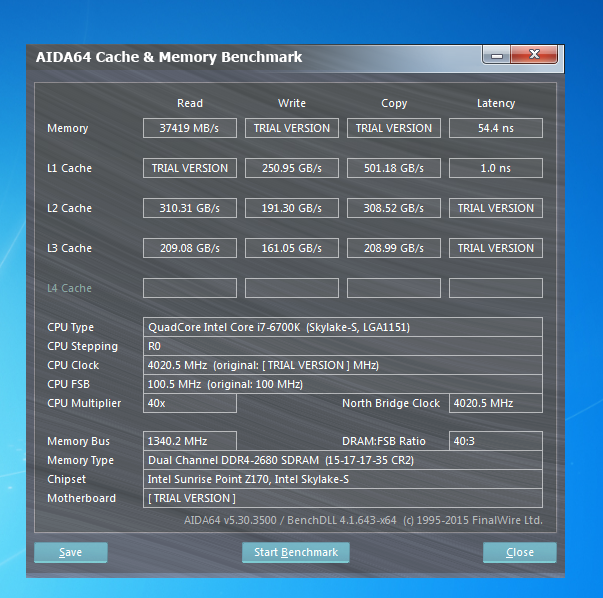Select L3 Cache Read 209.08 GB/s
The height and width of the screenshot is (598, 603).
pos(190,248)
